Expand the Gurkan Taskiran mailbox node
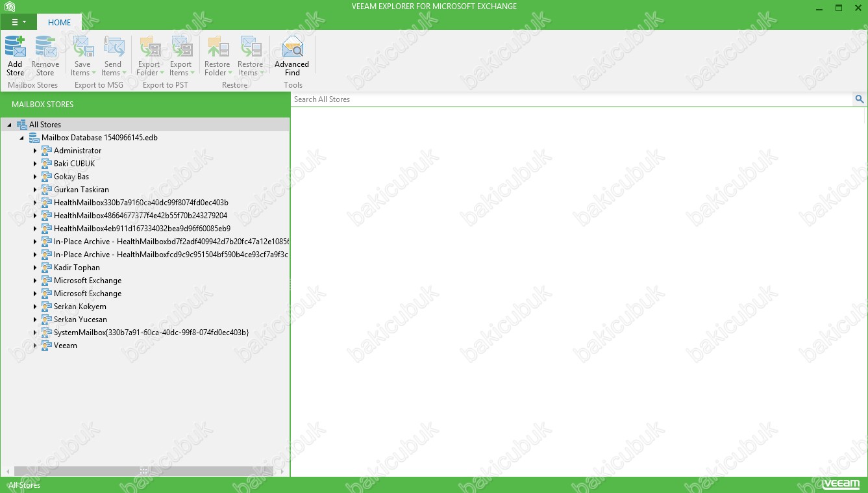 pyautogui.click(x=35, y=190)
